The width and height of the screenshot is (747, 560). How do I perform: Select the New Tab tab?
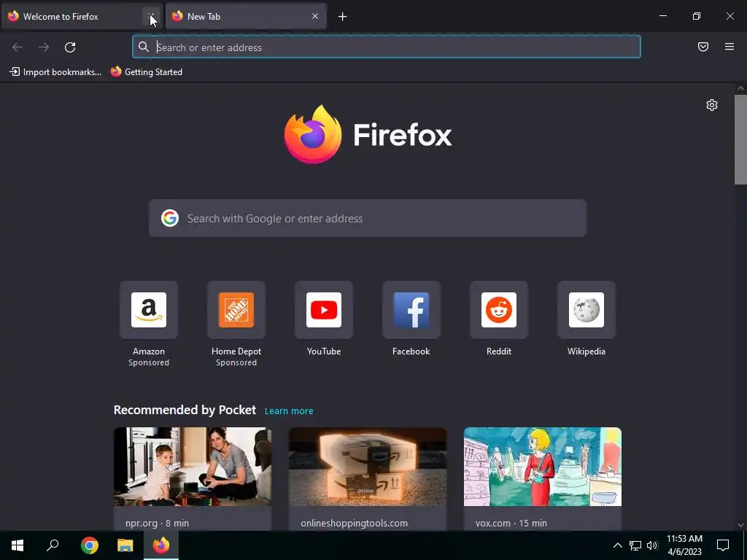tap(246, 16)
